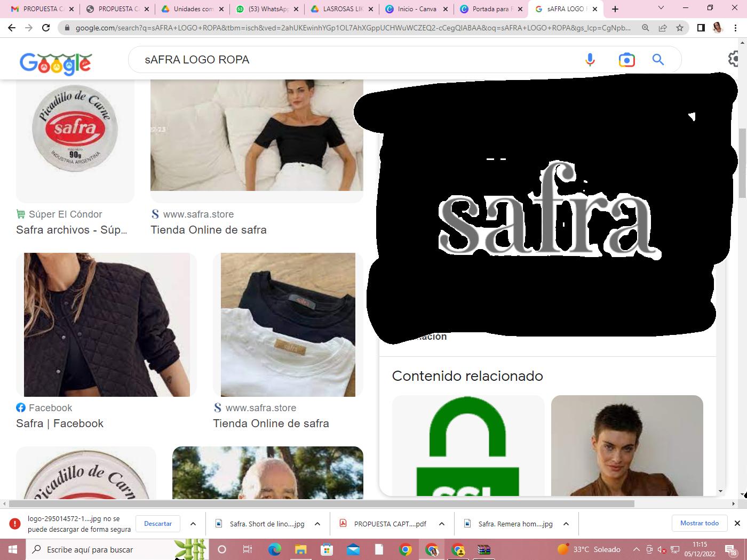Viewport: 747px width, 560px height.
Task: Click the Google logo
Action: pos(55,63)
